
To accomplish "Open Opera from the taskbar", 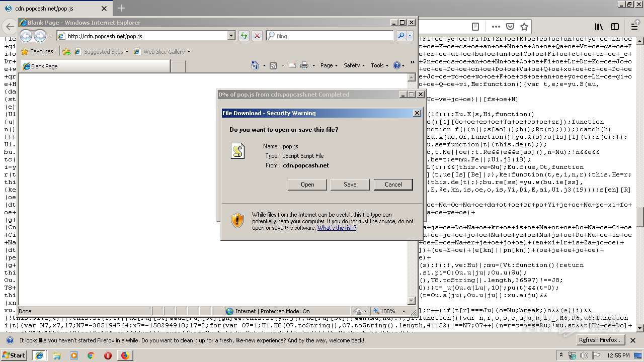I will click(x=108, y=355).
